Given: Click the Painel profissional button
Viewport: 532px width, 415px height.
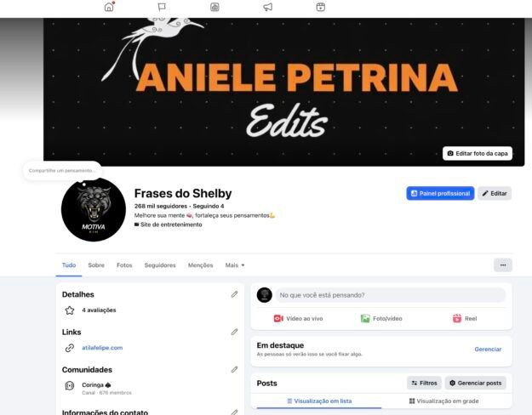Looking at the screenshot, I should click(x=440, y=193).
